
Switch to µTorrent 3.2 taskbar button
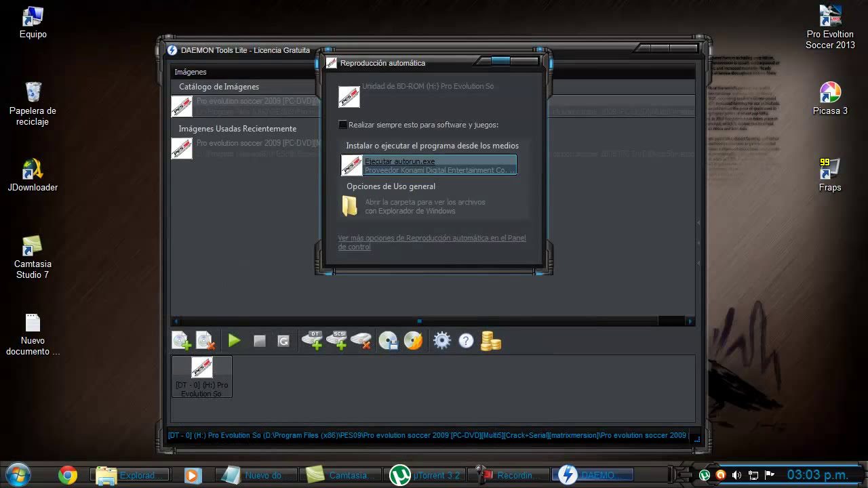coord(426,475)
